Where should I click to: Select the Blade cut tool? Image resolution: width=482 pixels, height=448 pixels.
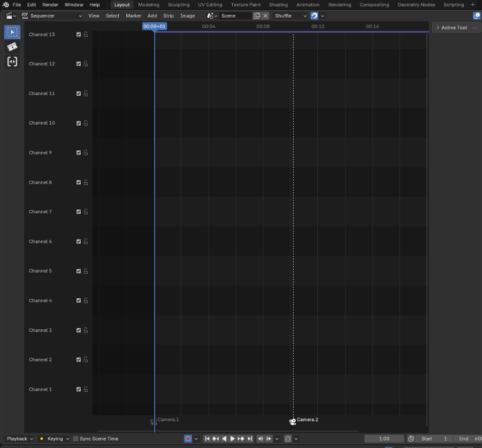coord(12,47)
